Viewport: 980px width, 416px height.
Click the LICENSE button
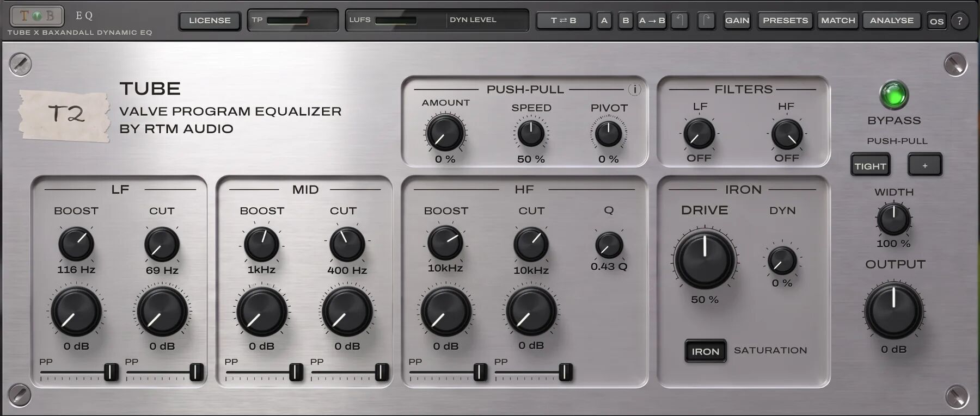[x=210, y=21]
